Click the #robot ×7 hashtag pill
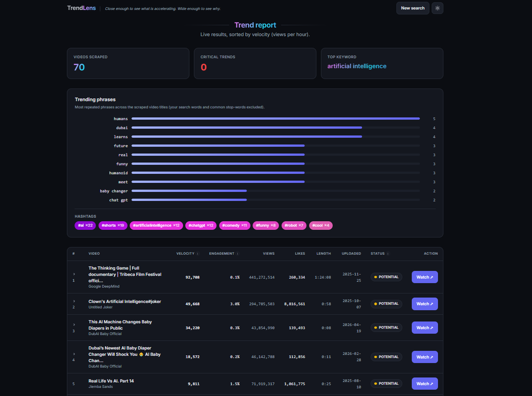532x396 pixels. tap(294, 225)
